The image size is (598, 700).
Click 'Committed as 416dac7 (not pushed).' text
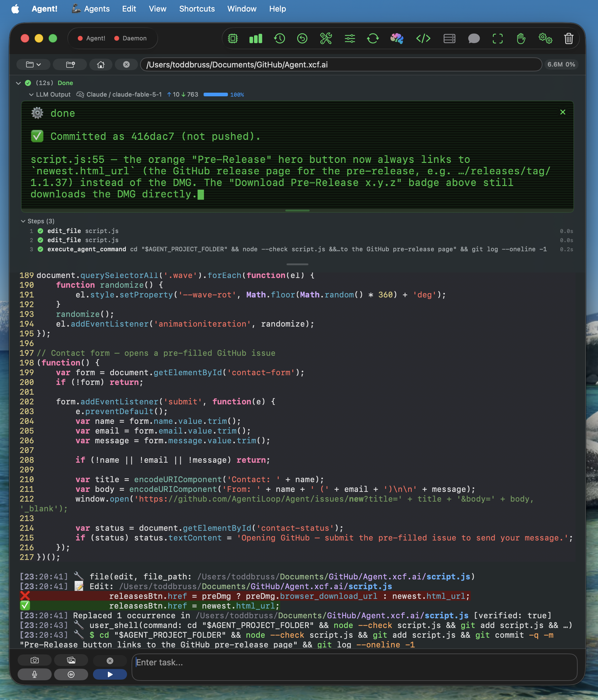pyautogui.click(x=155, y=136)
